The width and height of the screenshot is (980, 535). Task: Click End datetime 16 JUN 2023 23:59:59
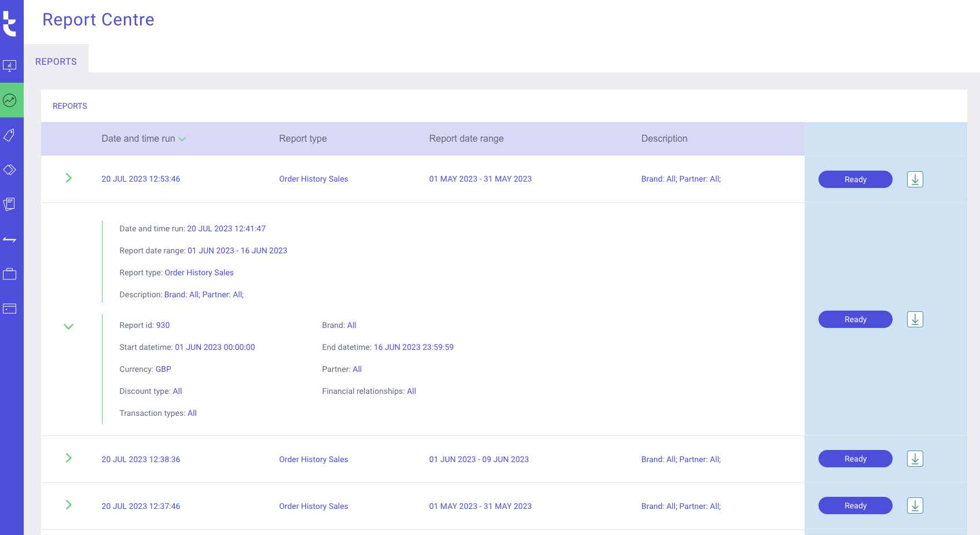tap(414, 348)
